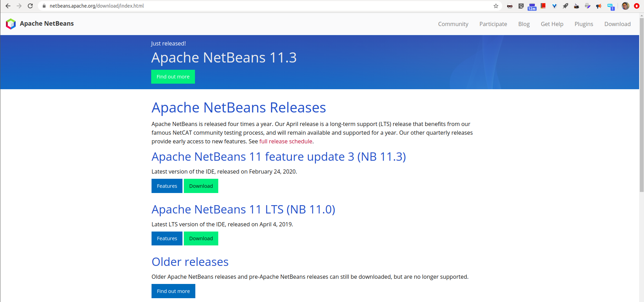
Task: Open the printer with pen extension
Action: (x=588, y=6)
